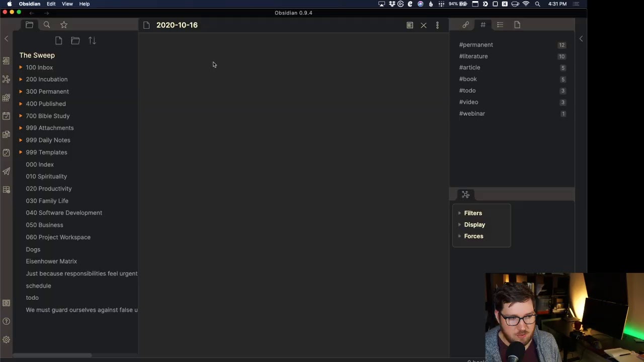The width and height of the screenshot is (644, 362).
Task: Show the Tag pane hash icon
Action: coord(483,25)
